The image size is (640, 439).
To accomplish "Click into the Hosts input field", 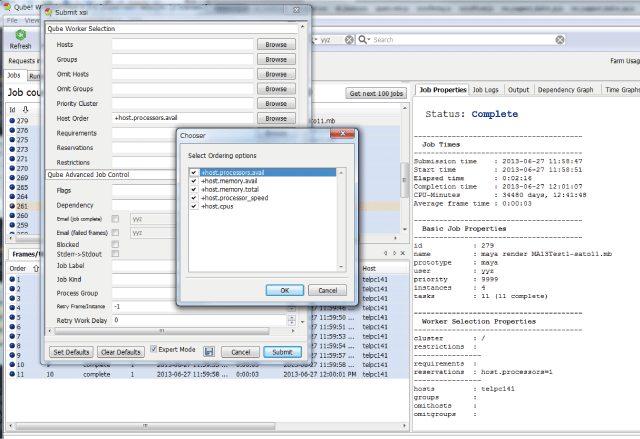I will coord(182,44).
